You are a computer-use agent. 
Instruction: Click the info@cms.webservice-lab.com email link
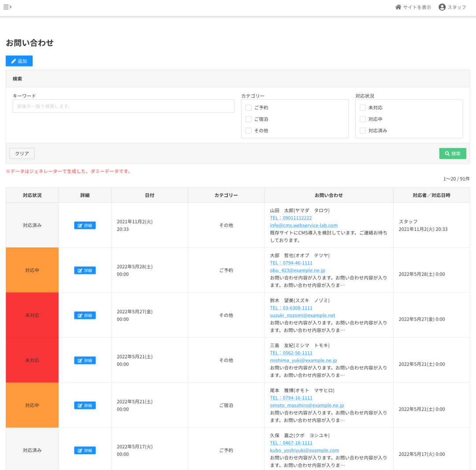pos(304,225)
